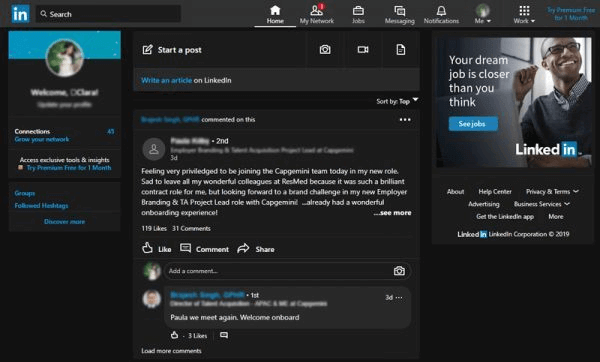600x362 pixels.
Task: Expand Business Services dropdown
Action: point(541,204)
